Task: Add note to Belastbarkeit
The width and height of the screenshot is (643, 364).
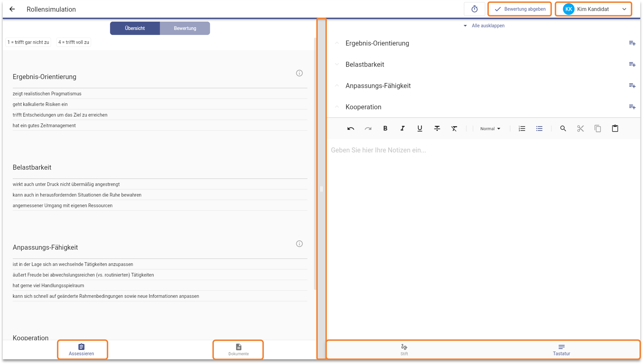Action: coord(632,64)
